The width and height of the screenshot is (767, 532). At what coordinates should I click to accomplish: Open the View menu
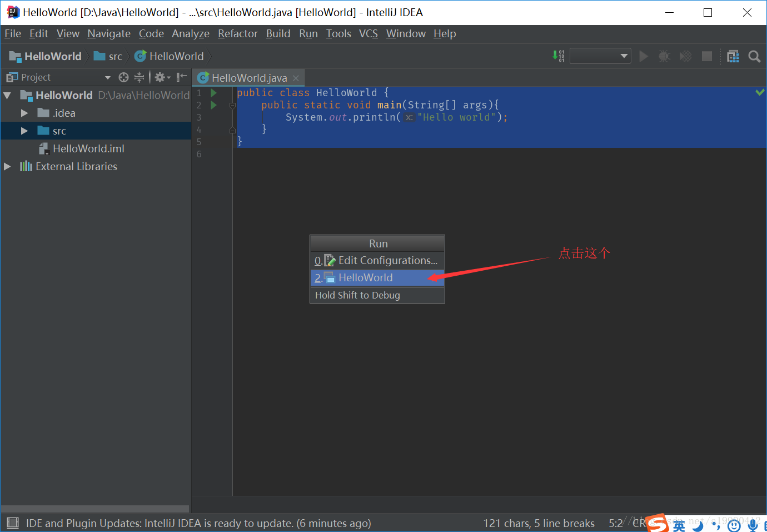pos(68,34)
